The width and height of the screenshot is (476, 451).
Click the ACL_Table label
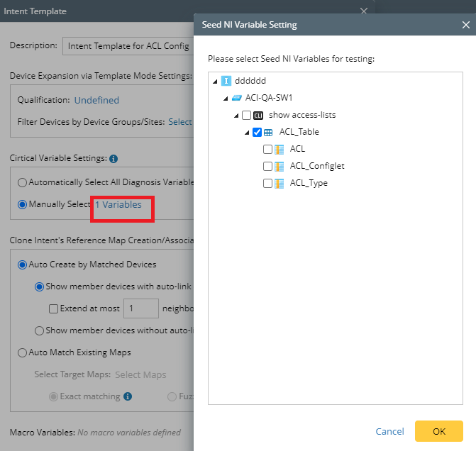coord(299,132)
